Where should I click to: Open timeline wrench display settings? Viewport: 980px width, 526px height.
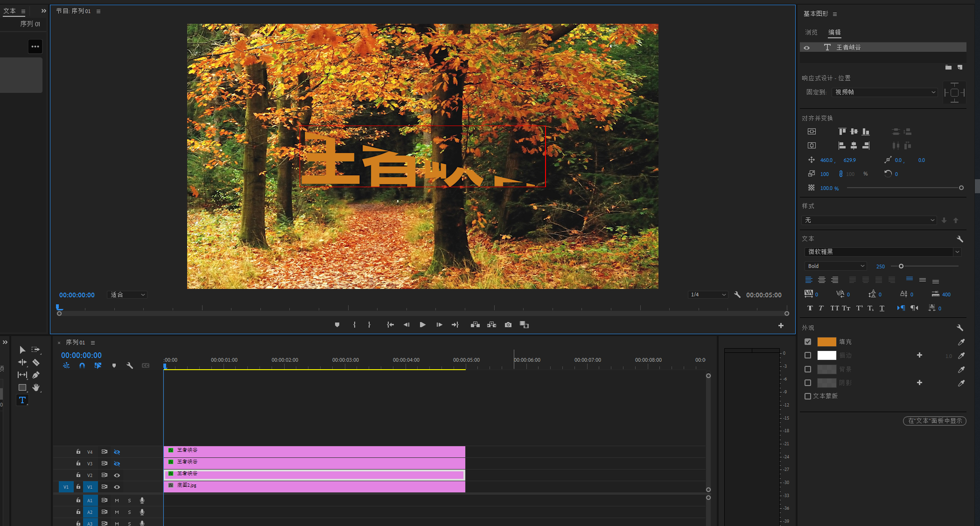point(130,366)
